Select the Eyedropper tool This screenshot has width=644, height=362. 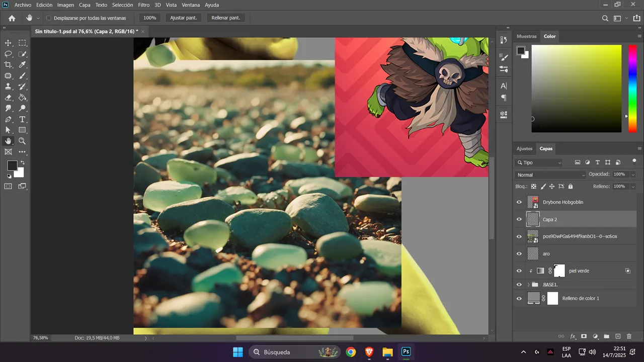(x=23, y=65)
